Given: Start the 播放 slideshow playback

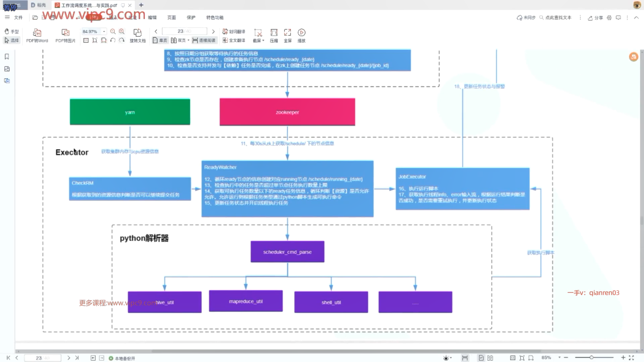Looking at the screenshot, I should click(302, 33).
